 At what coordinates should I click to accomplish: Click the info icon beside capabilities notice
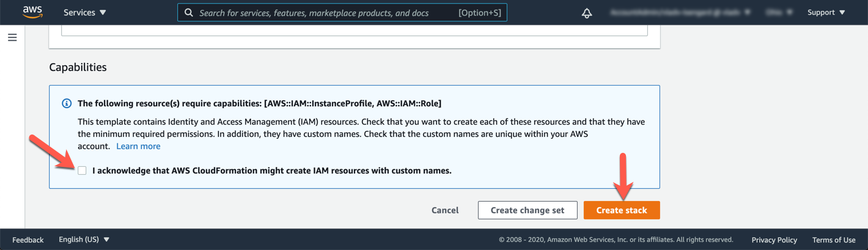pos(67,103)
